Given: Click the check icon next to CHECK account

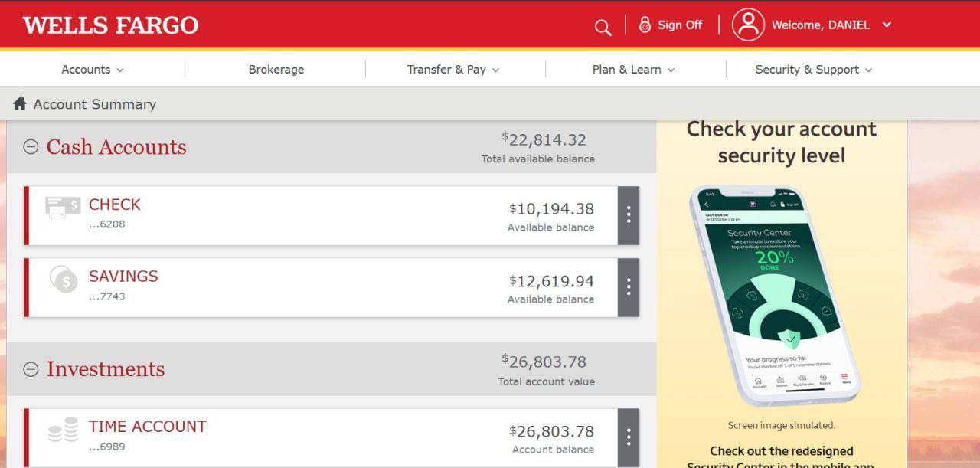Looking at the screenshot, I should pyautogui.click(x=62, y=207).
